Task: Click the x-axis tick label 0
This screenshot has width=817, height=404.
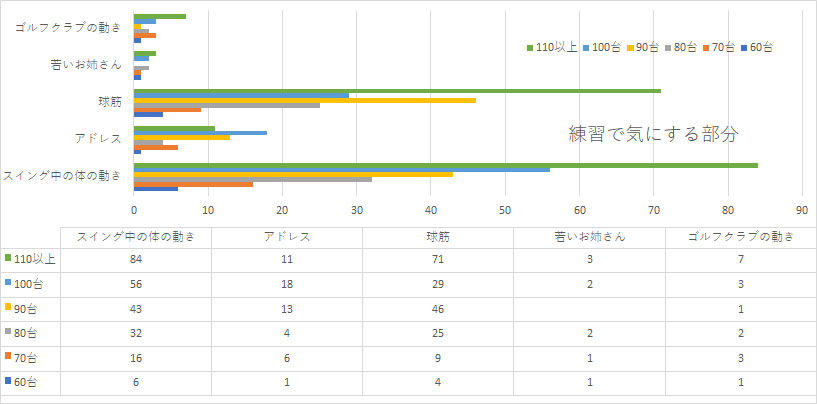Action: tap(134, 211)
